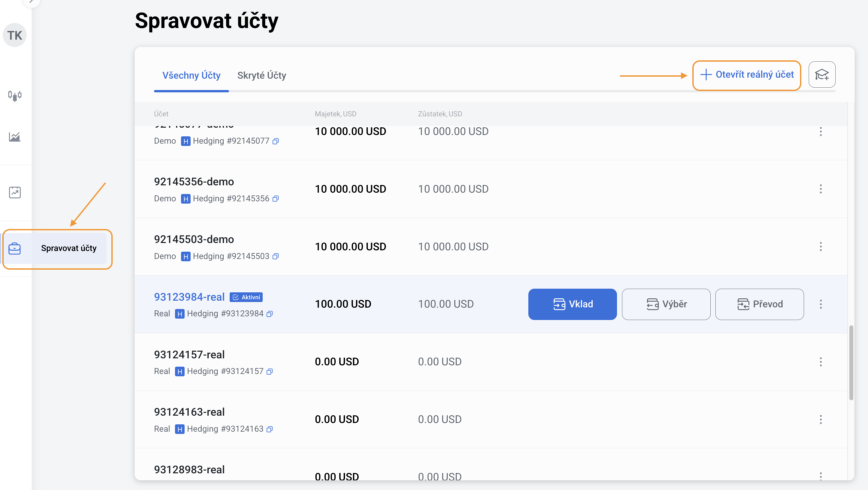The width and height of the screenshot is (868, 490).
Task: Open options menu for 92145503-demo account
Action: (820, 247)
